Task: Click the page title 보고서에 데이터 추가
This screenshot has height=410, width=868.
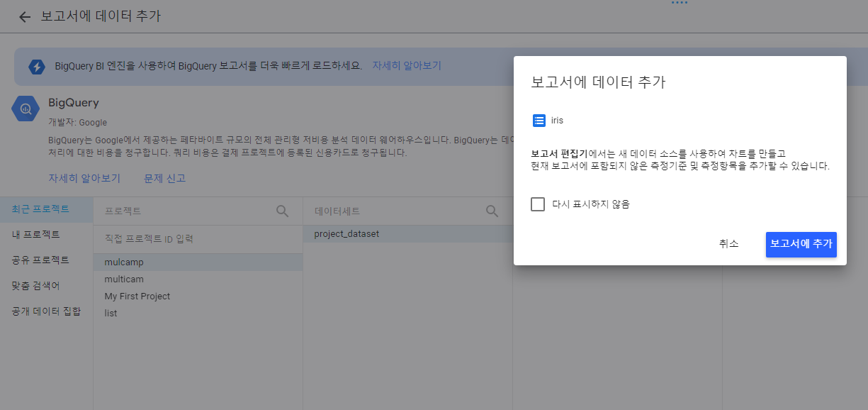Action: tap(100, 16)
